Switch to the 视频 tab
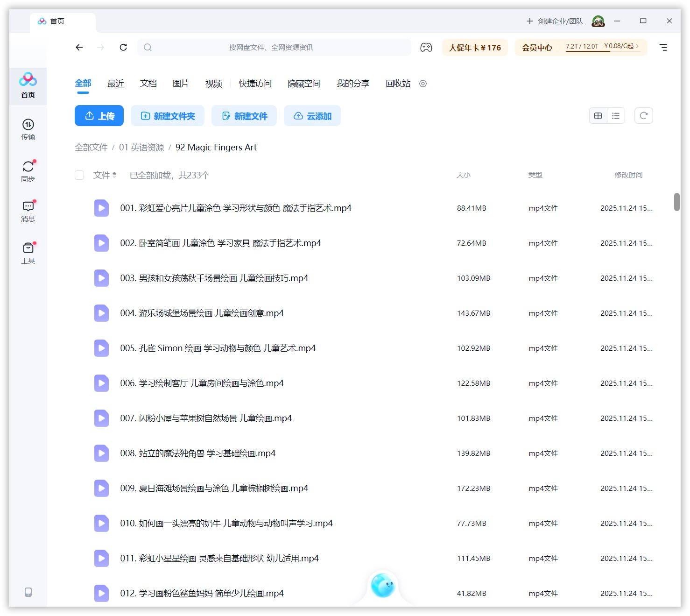Screen dimensions: 690x616 (213, 84)
